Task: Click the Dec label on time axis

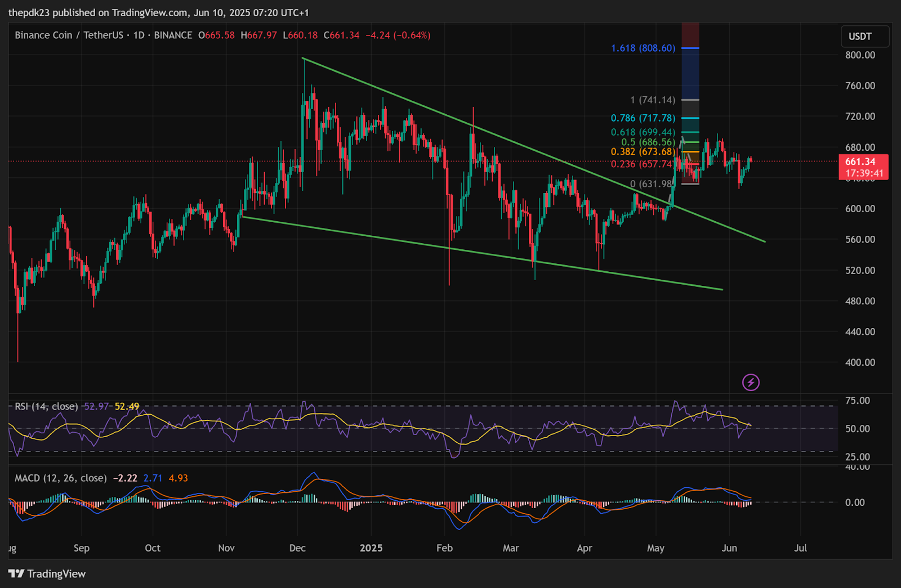Action: point(297,548)
